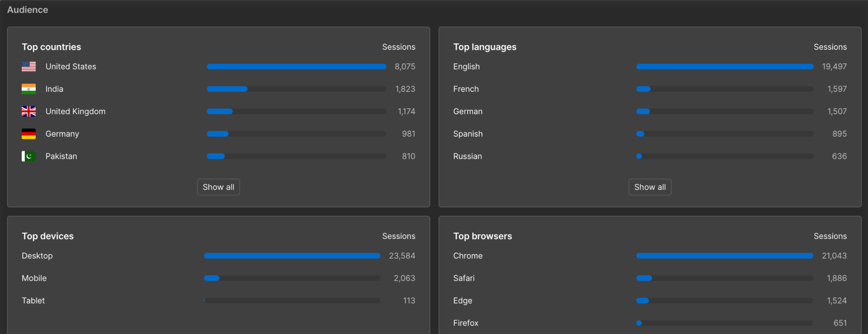Click the 23,584 sessions value
868x334 pixels.
pos(402,256)
